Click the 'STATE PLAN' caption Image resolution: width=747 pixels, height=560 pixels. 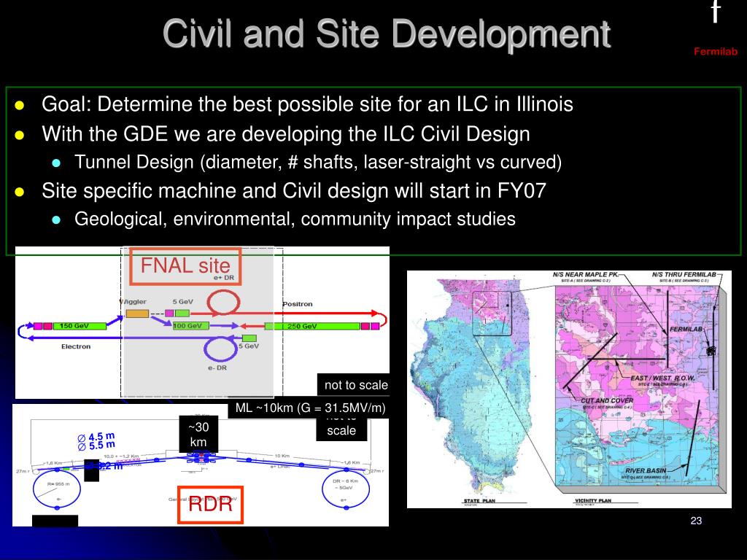pyautogui.click(x=479, y=501)
